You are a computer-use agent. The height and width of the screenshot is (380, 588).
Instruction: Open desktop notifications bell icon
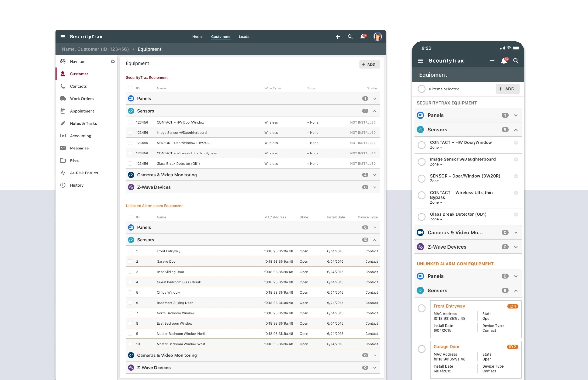click(362, 36)
